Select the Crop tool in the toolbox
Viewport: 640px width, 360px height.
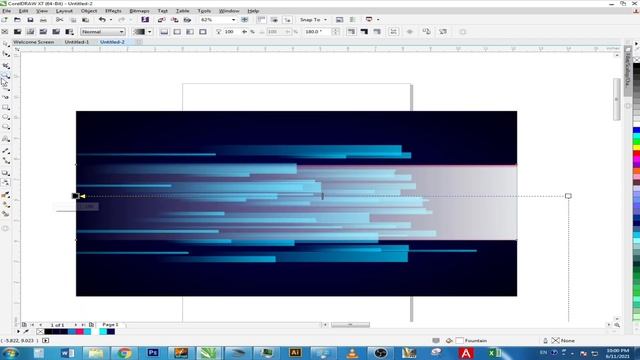point(6,65)
